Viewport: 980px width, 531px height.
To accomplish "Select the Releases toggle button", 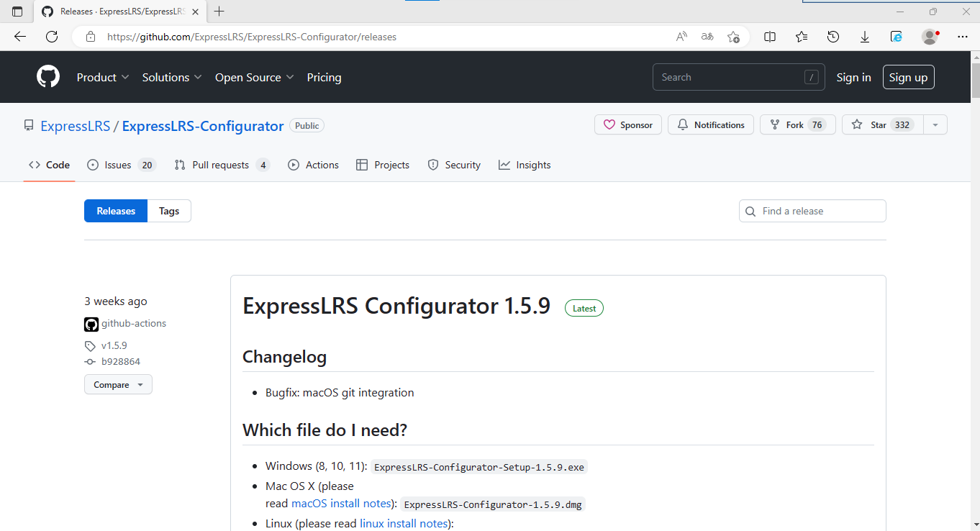I will (116, 211).
